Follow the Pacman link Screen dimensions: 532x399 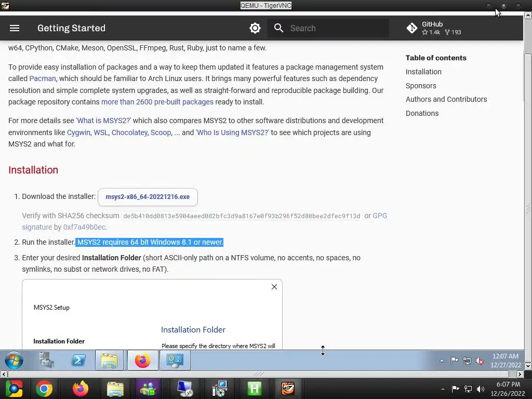pyautogui.click(x=43, y=79)
